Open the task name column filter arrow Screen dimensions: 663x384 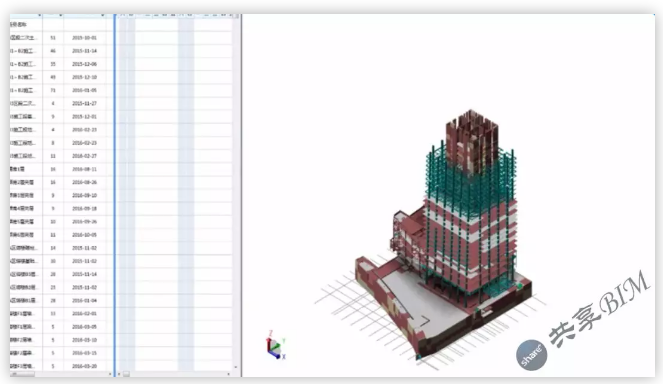pyautogui.click(x=40, y=16)
